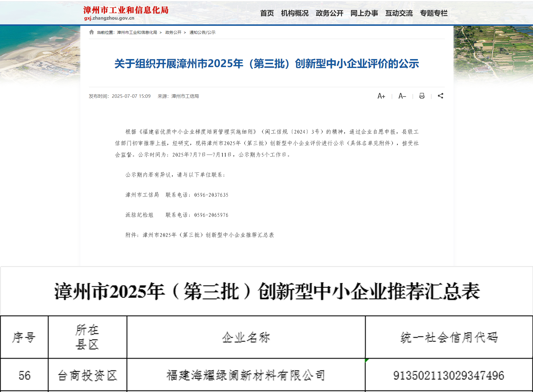Click the 福建海耀绿澜新材料有限公司 table cell
This screenshot has width=533, height=392.
(x=246, y=375)
